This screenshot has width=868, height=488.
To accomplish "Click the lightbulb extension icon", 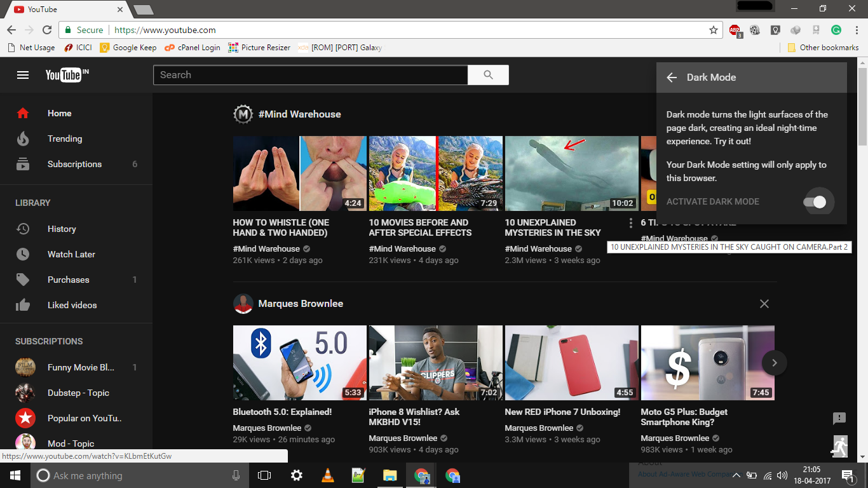I will (x=775, y=30).
